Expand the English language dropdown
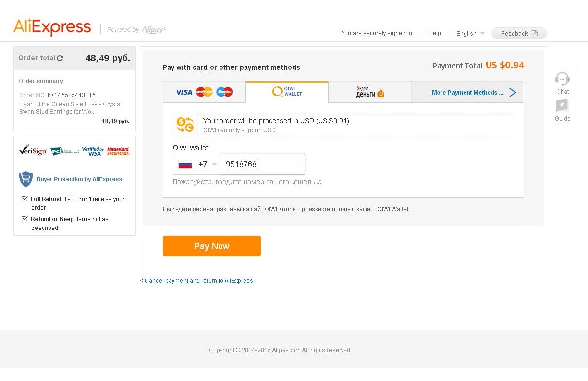The image size is (588, 381). (470, 33)
